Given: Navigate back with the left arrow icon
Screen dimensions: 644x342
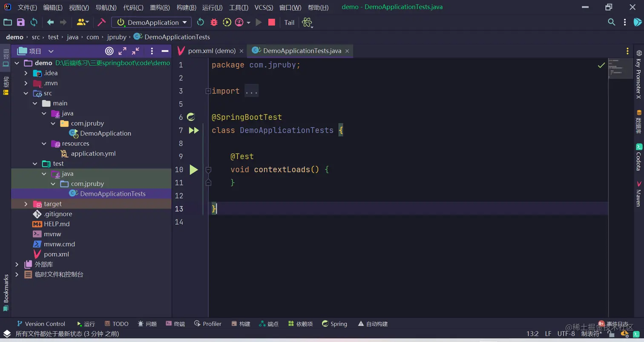Looking at the screenshot, I should [x=51, y=22].
